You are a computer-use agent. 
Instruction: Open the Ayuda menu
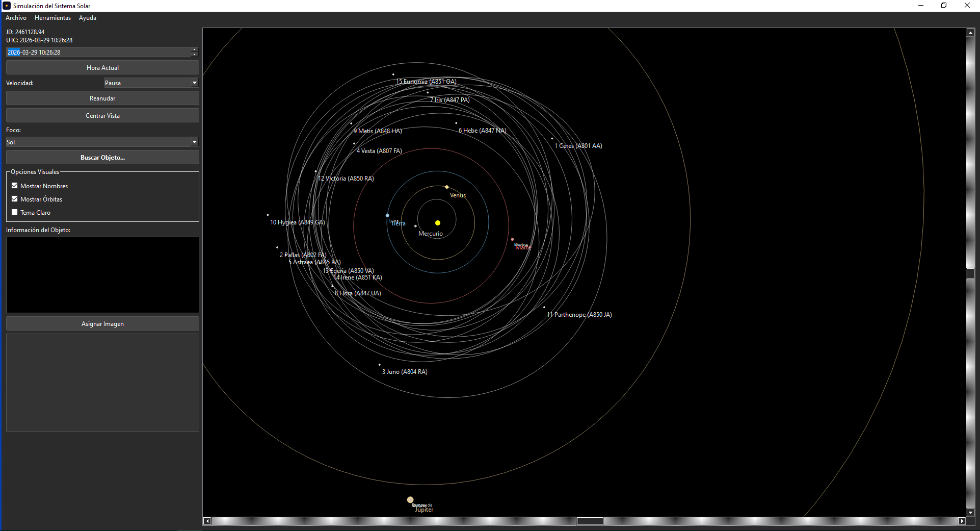[88, 18]
